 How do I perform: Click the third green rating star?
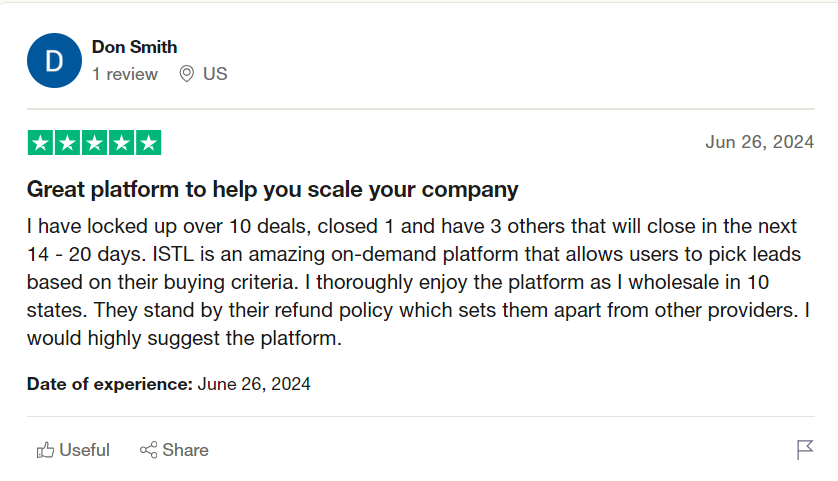[x=95, y=143]
